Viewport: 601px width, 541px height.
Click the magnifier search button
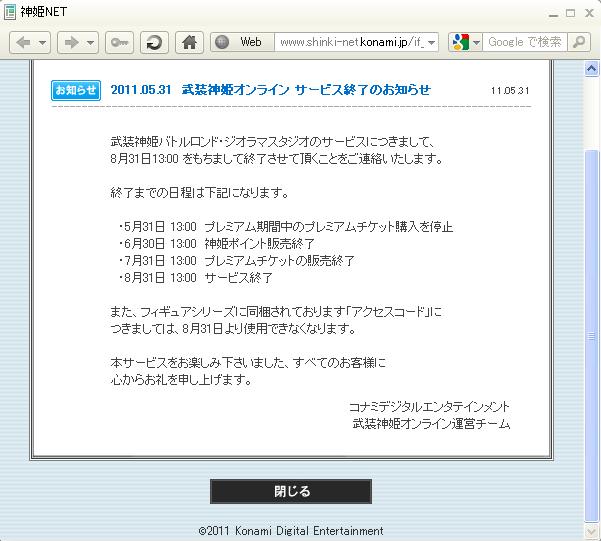pos(579,42)
